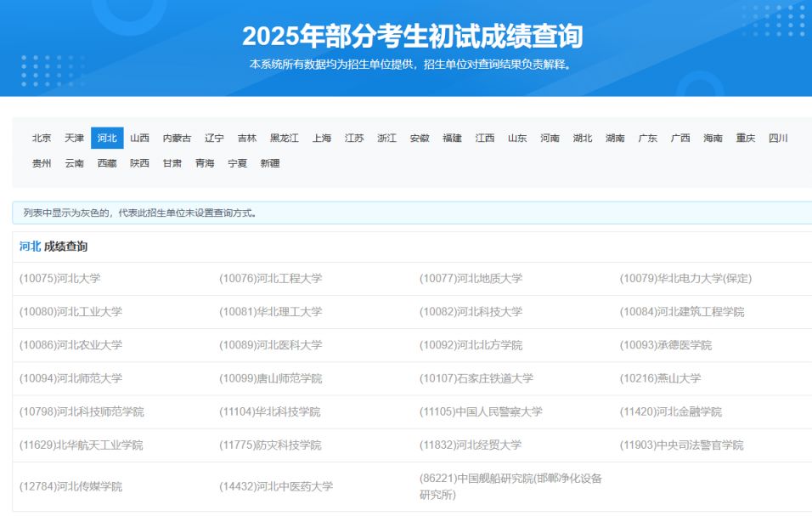Click (10093)承德医学院 entry

(666, 345)
